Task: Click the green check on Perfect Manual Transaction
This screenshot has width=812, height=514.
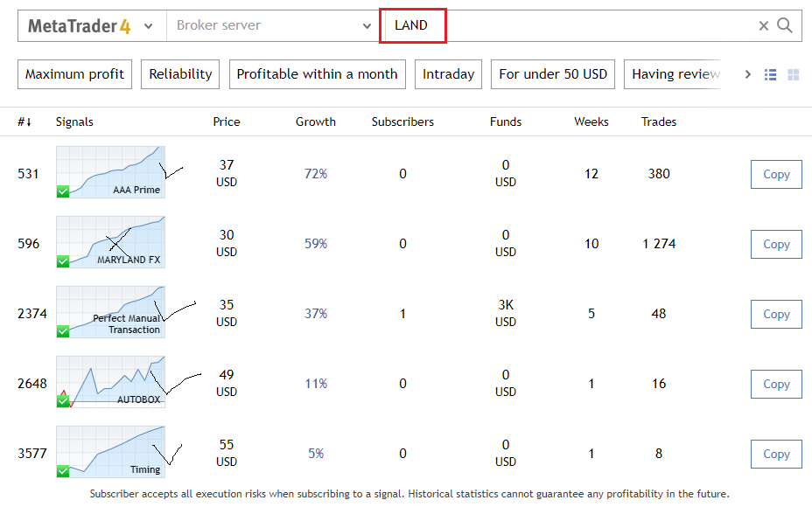Action: coord(63,331)
